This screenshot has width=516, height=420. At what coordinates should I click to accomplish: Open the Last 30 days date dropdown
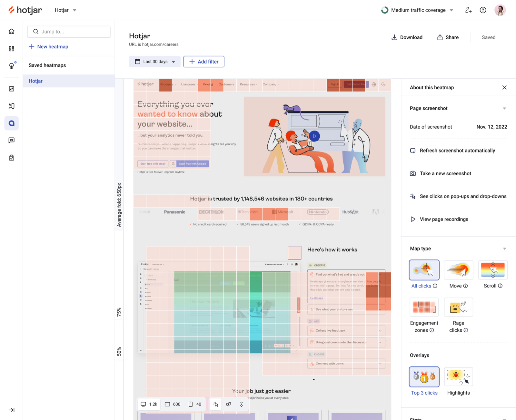(155, 62)
